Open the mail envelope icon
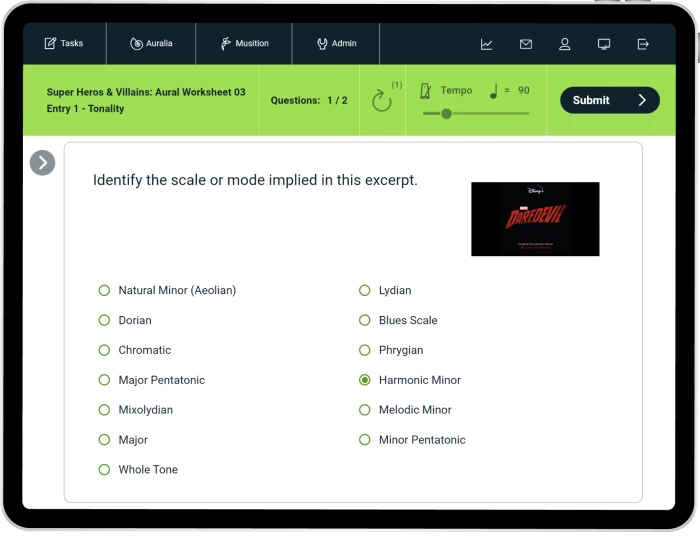Viewport: 700px width, 536px height. click(x=526, y=44)
